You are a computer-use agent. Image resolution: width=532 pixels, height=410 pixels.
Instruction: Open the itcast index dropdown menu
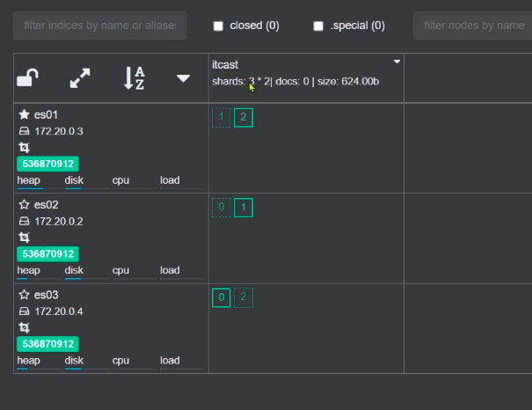(x=397, y=62)
